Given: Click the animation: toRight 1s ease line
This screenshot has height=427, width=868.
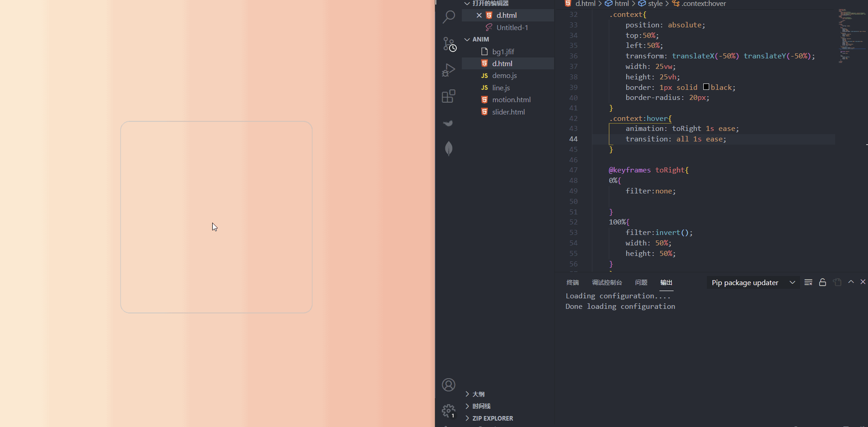Looking at the screenshot, I should coord(682,129).
